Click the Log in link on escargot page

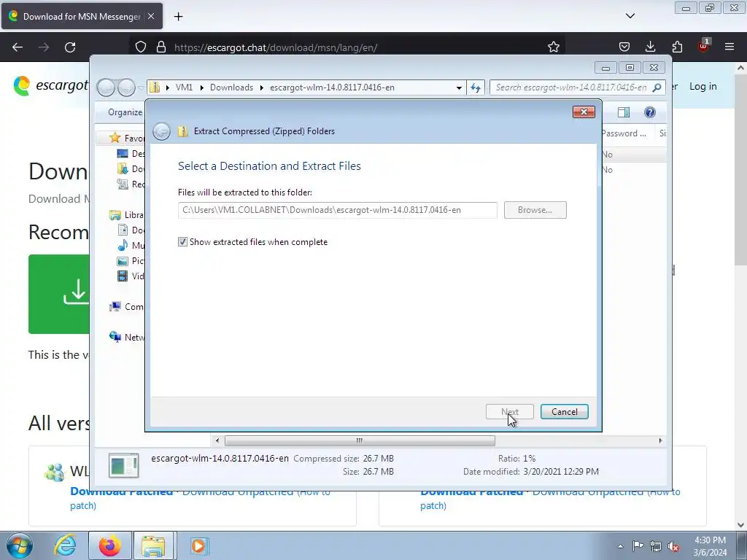pos(703,86)
